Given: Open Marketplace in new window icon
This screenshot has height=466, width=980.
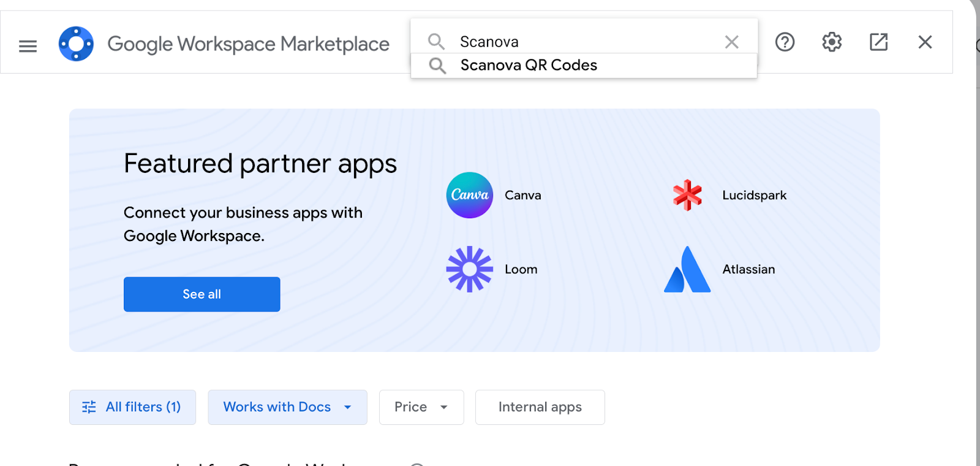Looking at the screenshot, I should 878,42.
